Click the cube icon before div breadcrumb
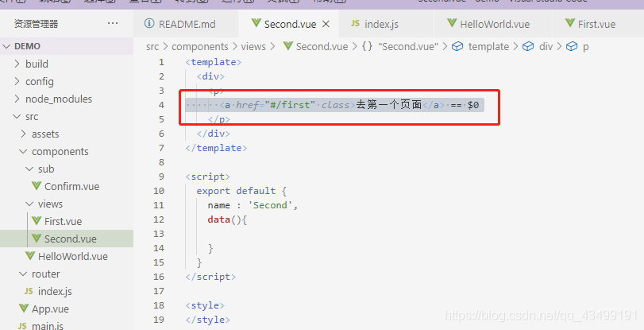644x330 pixels. pos(528,46)
